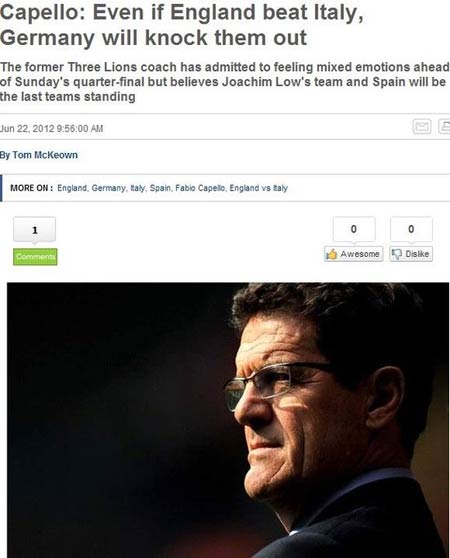Screen dimensions: 450x558
Task: Click the print icon beside the envelope
Action: tap(444, 126)
